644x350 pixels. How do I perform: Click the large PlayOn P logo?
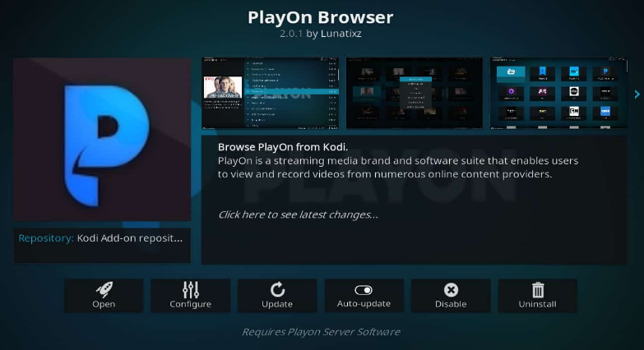tap(102, 140)
